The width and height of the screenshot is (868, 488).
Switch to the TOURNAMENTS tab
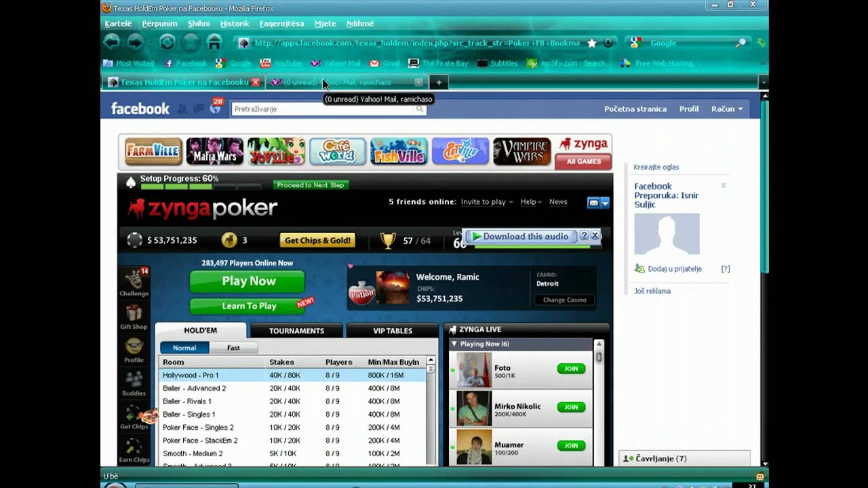pos(296,331)
